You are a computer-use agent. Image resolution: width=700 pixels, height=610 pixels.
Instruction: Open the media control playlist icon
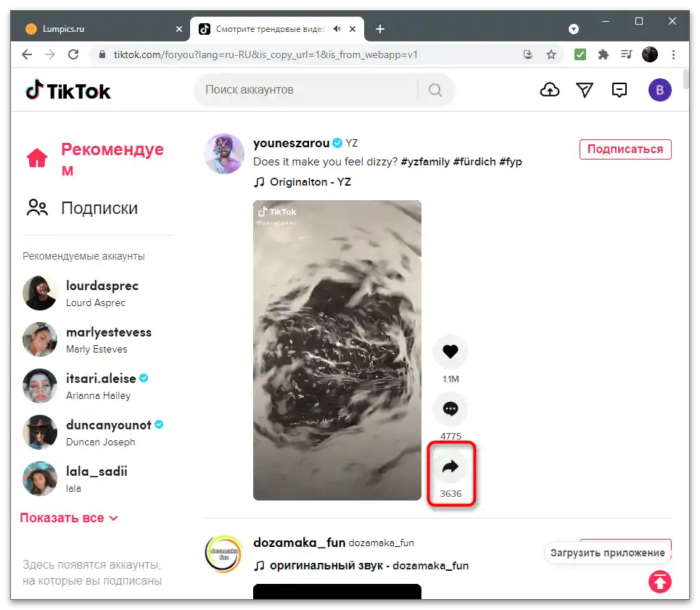[626, 54]
